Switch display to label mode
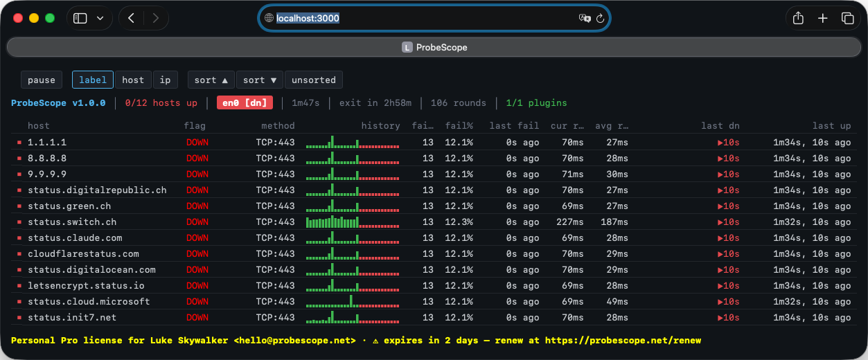Viewport: 868px width, 360px height. 93,80
